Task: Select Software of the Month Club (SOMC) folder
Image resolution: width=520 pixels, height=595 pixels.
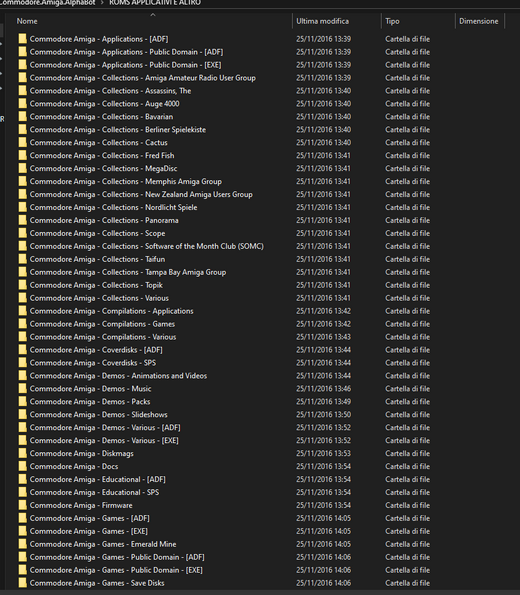Action: [x=147, y=246]
